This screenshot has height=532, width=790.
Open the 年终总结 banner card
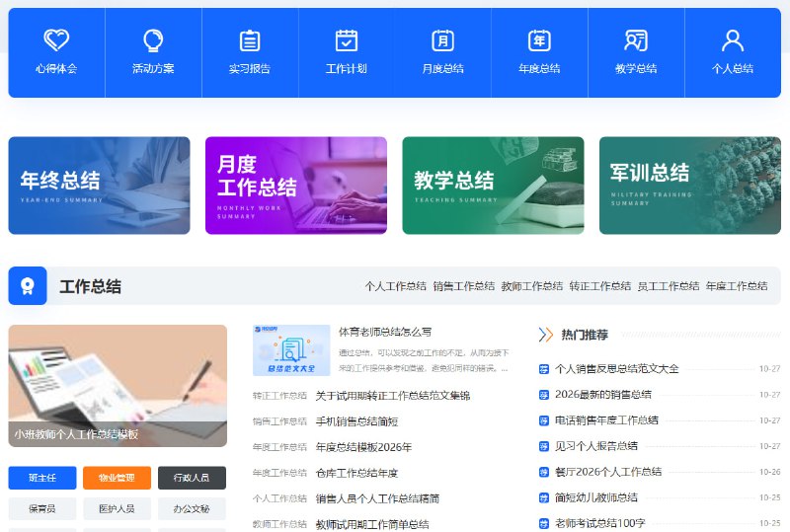click(x=100, y=186)
